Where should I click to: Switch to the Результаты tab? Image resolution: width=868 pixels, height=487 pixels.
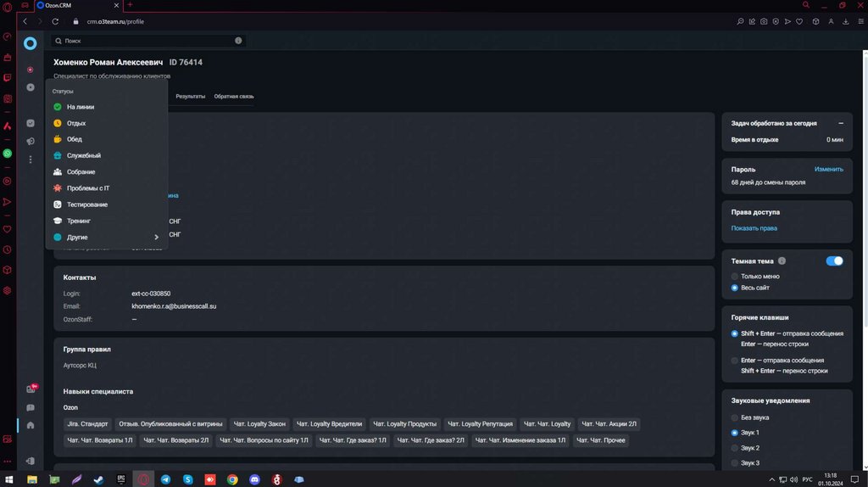click(x=191, y=97)
